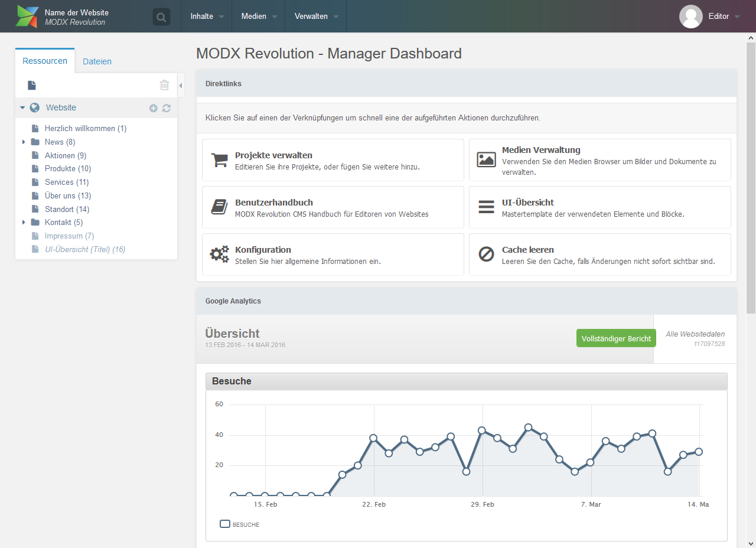Click the Konfiguration gears icon
756x548 pixels.
point(219,254)
